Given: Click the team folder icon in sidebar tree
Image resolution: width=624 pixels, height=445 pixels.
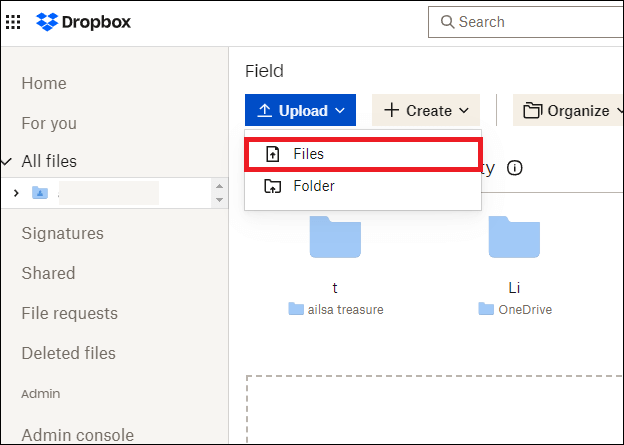Looking at the screenshot, I should click(40, 193).
